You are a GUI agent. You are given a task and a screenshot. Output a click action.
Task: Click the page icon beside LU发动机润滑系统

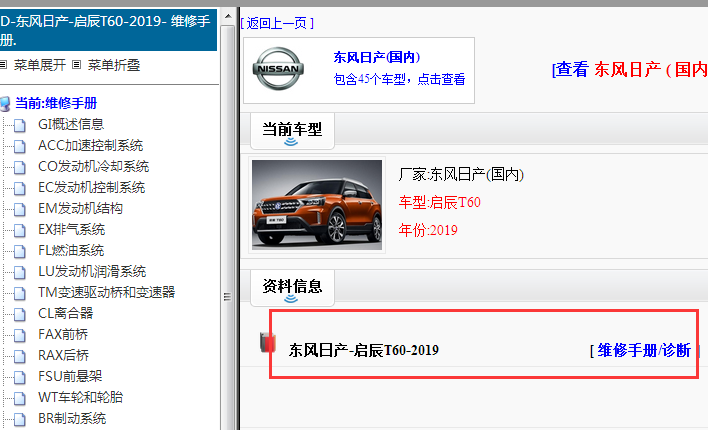coord(19,272)
